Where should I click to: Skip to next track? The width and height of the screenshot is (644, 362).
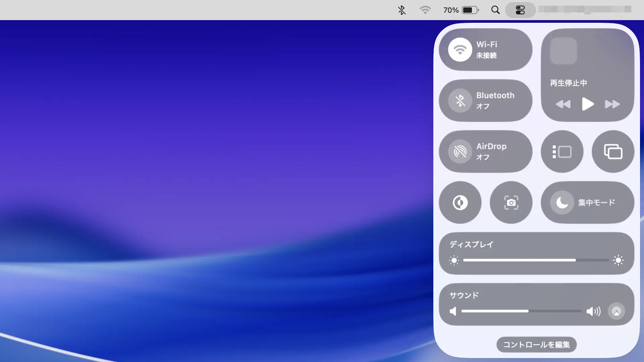tap(612, 104)
